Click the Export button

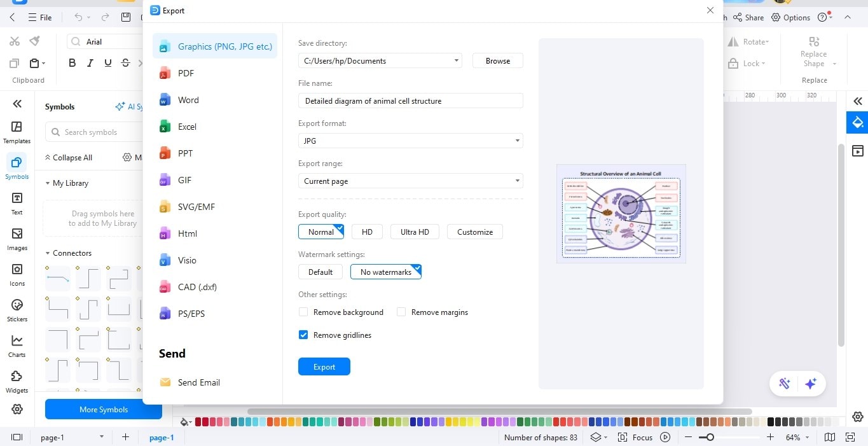point(324,366)
